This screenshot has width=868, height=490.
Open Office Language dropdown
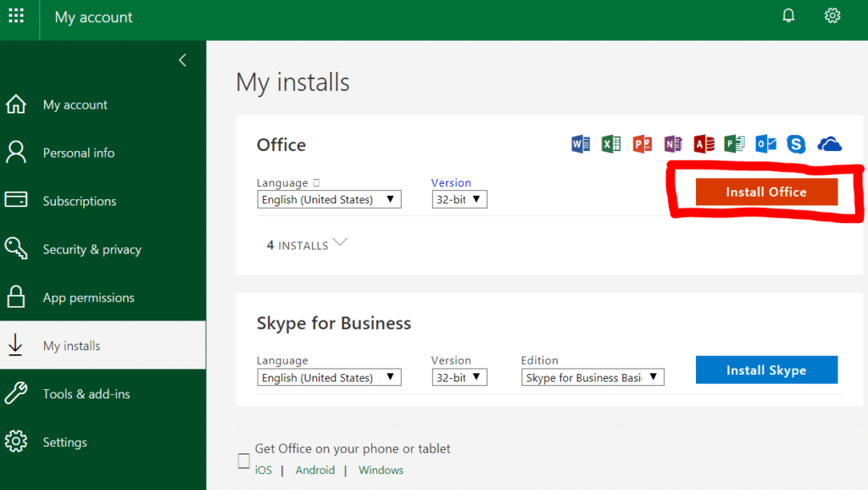(x=329, y=199)
